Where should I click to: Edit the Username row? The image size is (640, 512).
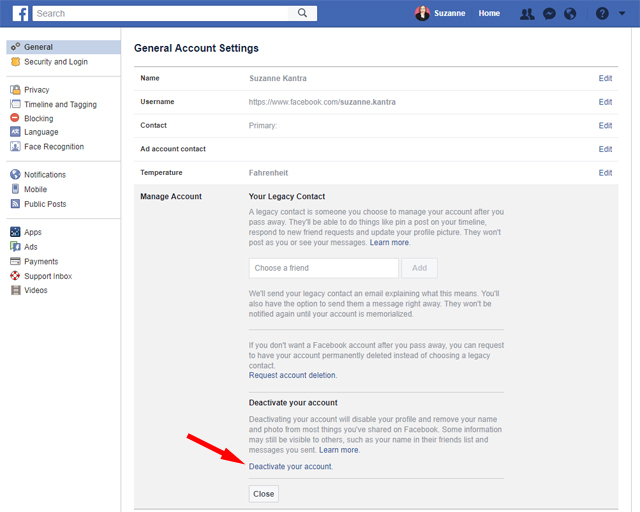pyautogui.click(x=605, y=102)
